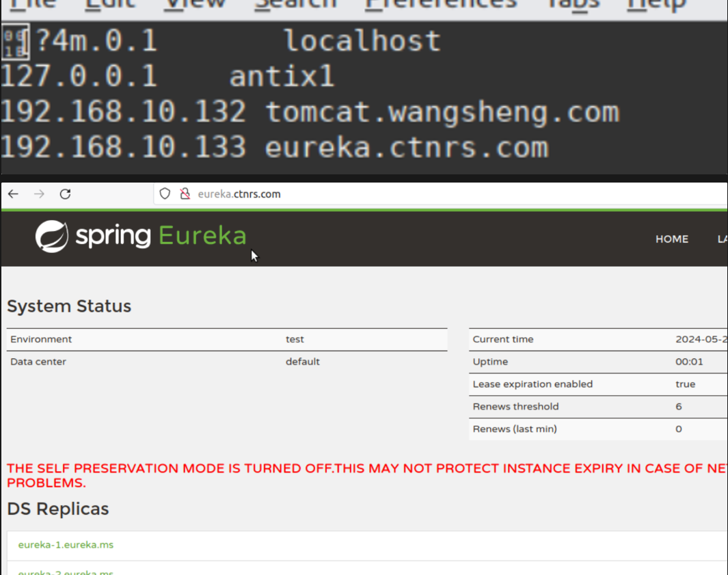This screenshot has height=575, width=728.
Task: Click the data center value default
Action: [302, 362]
